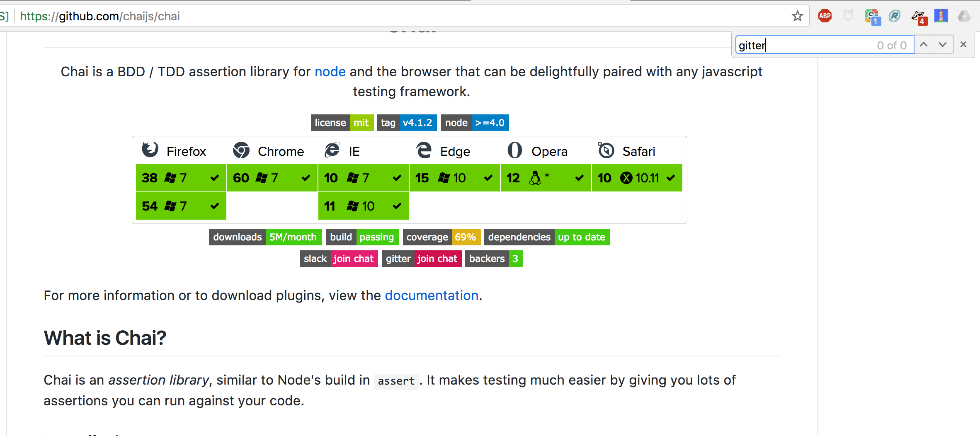Click the What is Chai? heading
Viewport: 980px width, 436px height.
click(x=105, y=338)
